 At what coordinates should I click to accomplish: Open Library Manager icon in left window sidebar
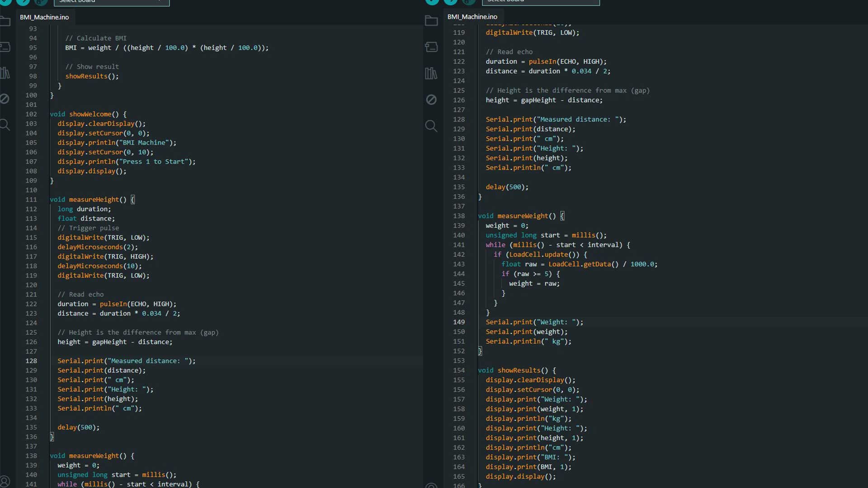pyautogui.click(x=5, y=73)
